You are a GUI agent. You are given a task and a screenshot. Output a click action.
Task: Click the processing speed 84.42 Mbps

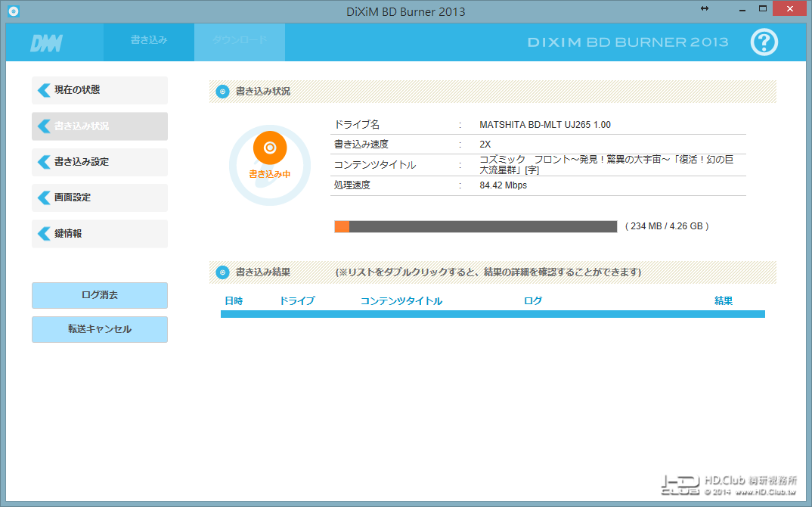tap(503, 185)
